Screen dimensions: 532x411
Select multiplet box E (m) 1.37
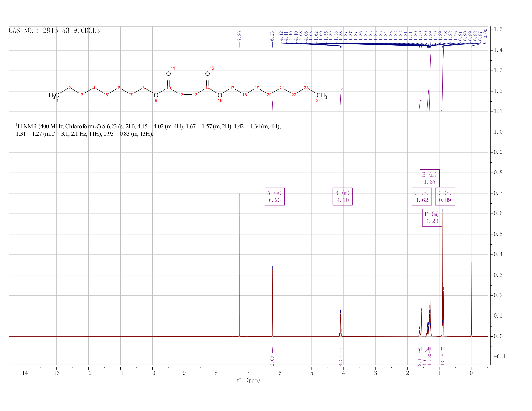click(x=430, y=178)
